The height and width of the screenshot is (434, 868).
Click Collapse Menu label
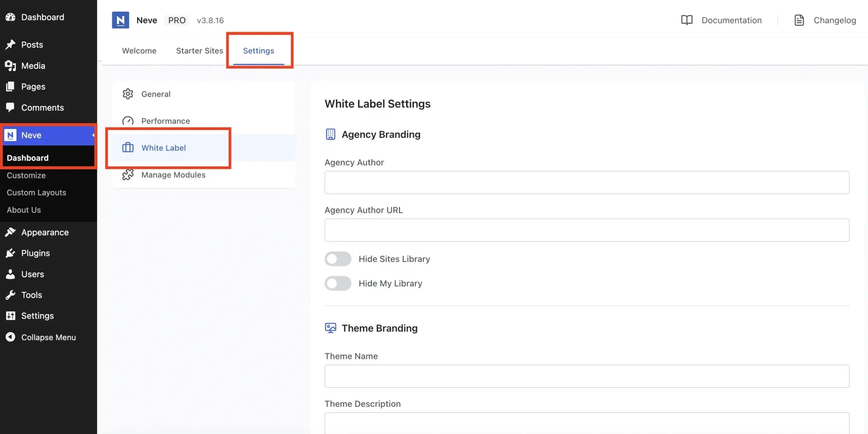click(x=48, y=337)
